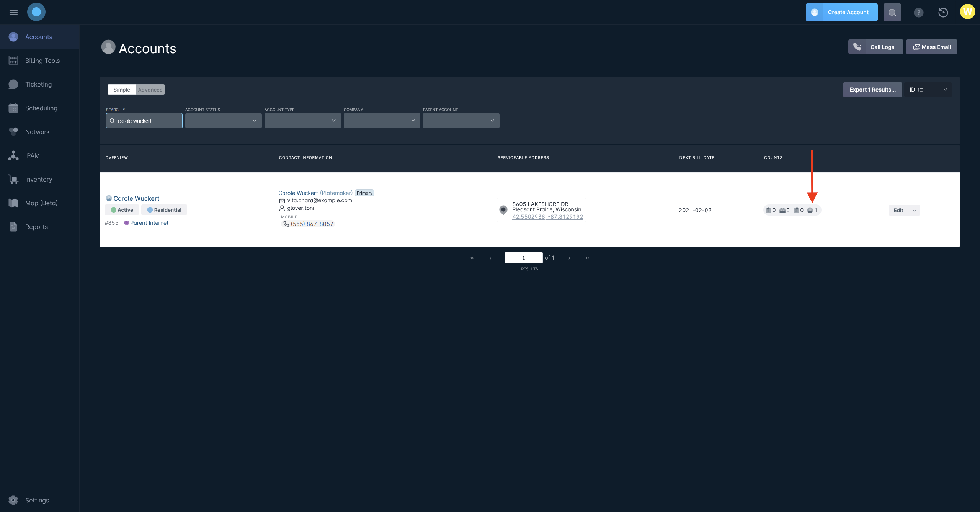The image size is (980, 512).
Task: Switch to the Advanced search tab
Action: tap(150, 89)
